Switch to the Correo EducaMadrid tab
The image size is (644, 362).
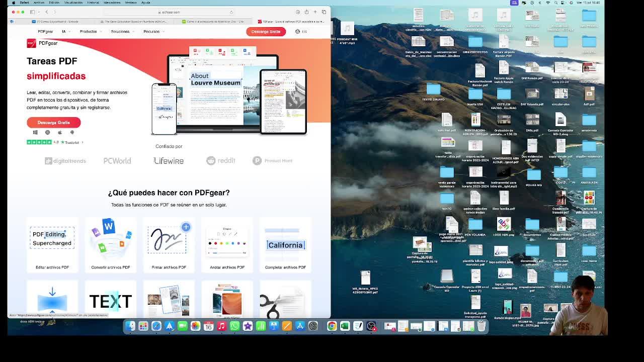pyautogui.click(x=55, y=22)
